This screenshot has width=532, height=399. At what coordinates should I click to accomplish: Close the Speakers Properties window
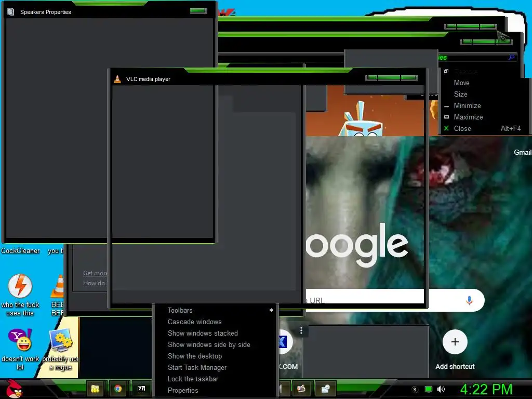198,11
